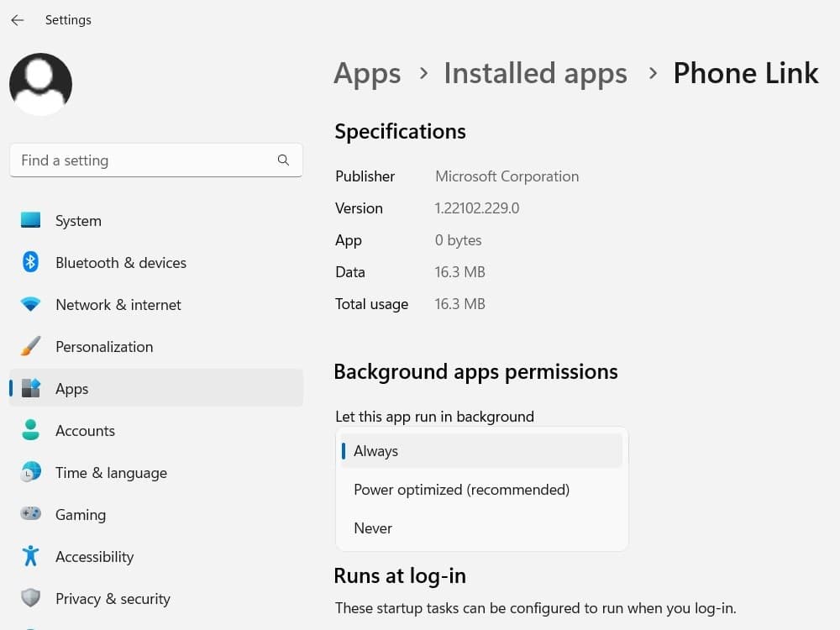Open the Accounts settings section
The image size is (840, 630).
point(85,431)
